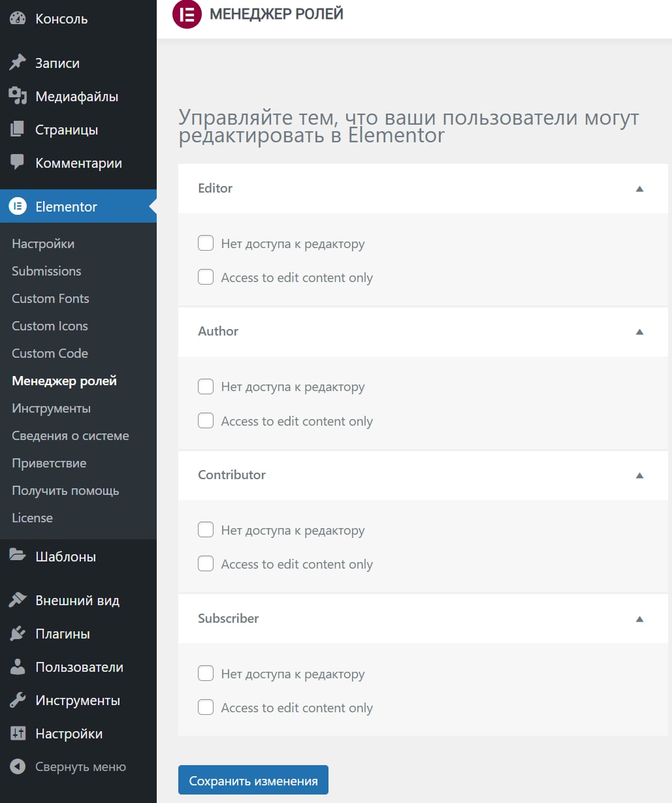Click the plug icon beside Плагины
The width and height of the screenshot is (672, 803).
pyautogui.click(x=18, y=633)
